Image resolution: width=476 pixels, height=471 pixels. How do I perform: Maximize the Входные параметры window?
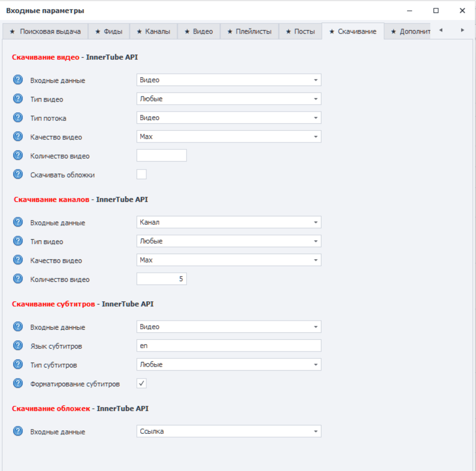(436, 10)
